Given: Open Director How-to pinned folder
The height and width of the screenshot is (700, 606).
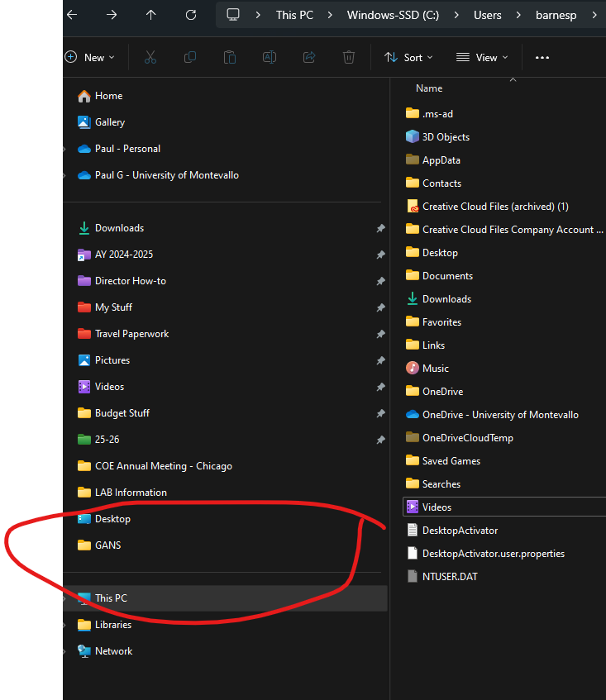Looking at the screenshot, I should click(x=122, y=281).
